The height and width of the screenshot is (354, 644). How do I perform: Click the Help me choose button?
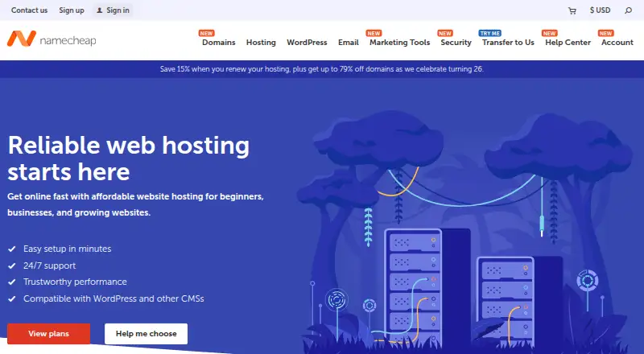[147, 333]
